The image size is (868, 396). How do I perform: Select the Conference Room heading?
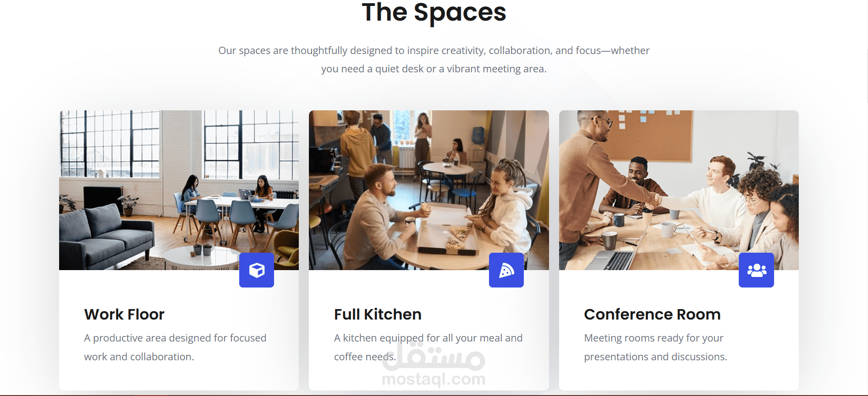tap(652, 315)
